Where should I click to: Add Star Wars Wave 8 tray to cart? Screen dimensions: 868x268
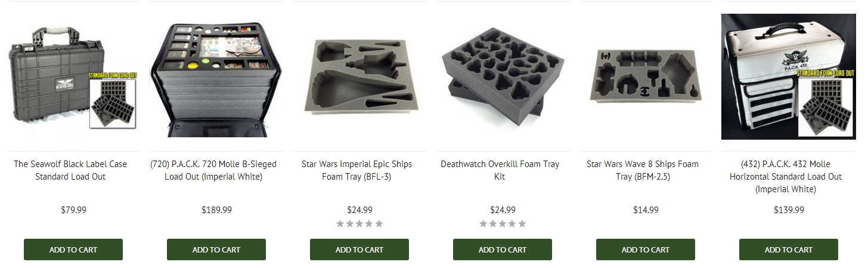[646, 249]
